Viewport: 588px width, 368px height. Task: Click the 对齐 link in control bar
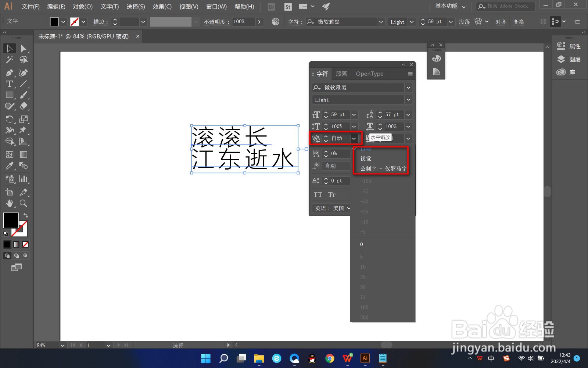tap(501, 22)
